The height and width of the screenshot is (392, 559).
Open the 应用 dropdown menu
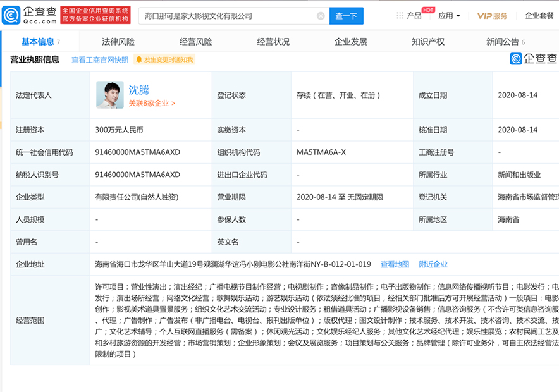coord(447,16)
